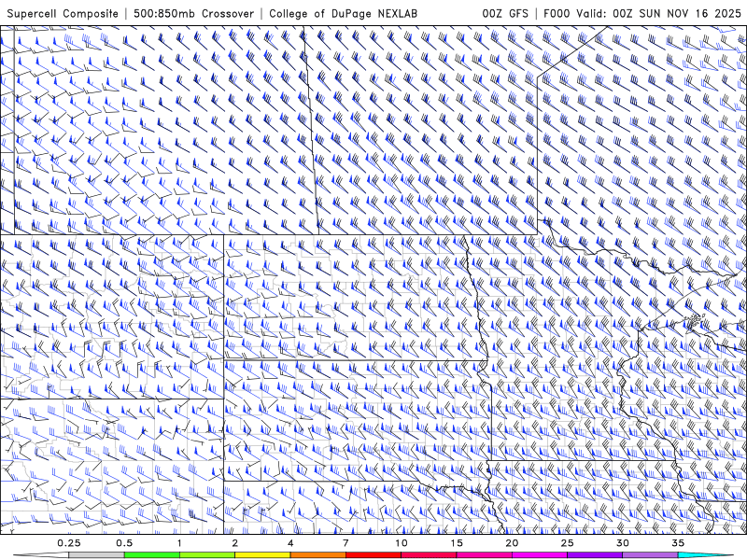
Task: Click the legend value 35
Action: [678, 543]
